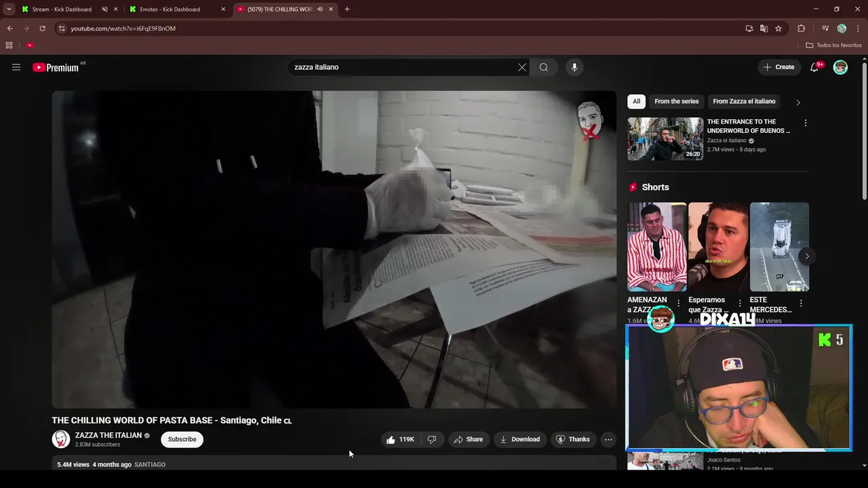Viewport: 868px width, 488px height.
Task: Select the All filter chip
Action: point(636,102)
